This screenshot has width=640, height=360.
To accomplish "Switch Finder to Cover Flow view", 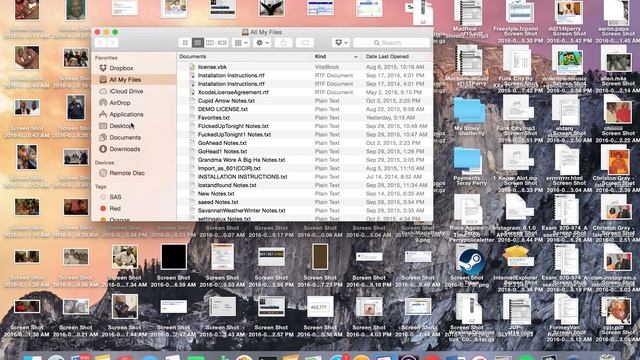I will [222, 42].
